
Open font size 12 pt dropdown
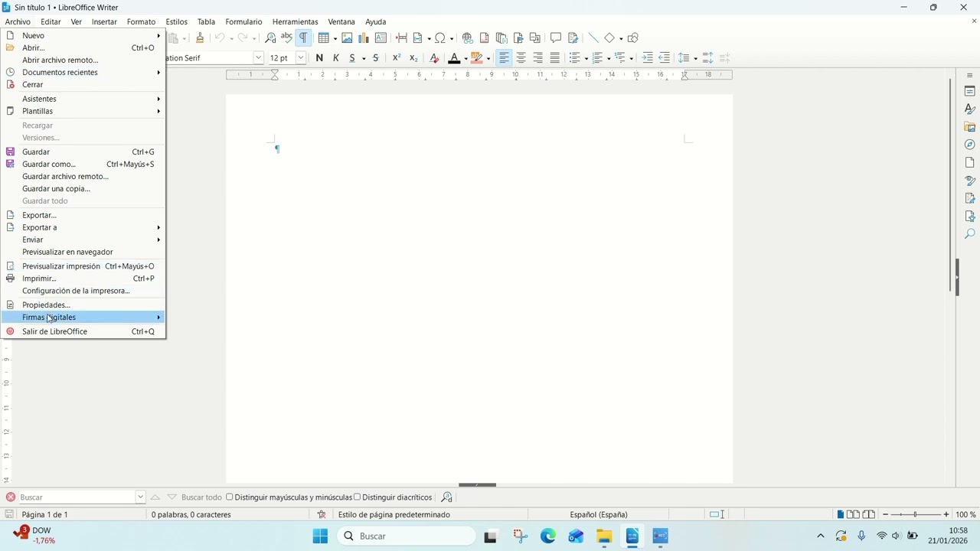(301, 58)
